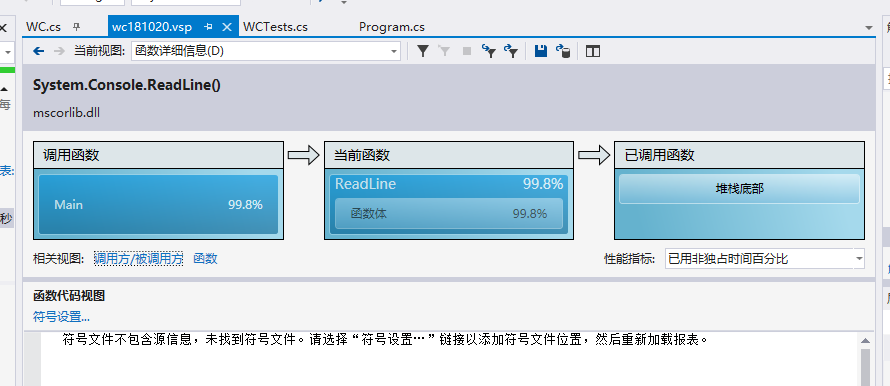This screenshot has width=890, height=386.
Task: Click the 符号设置... link
Action: click(61, 317)
